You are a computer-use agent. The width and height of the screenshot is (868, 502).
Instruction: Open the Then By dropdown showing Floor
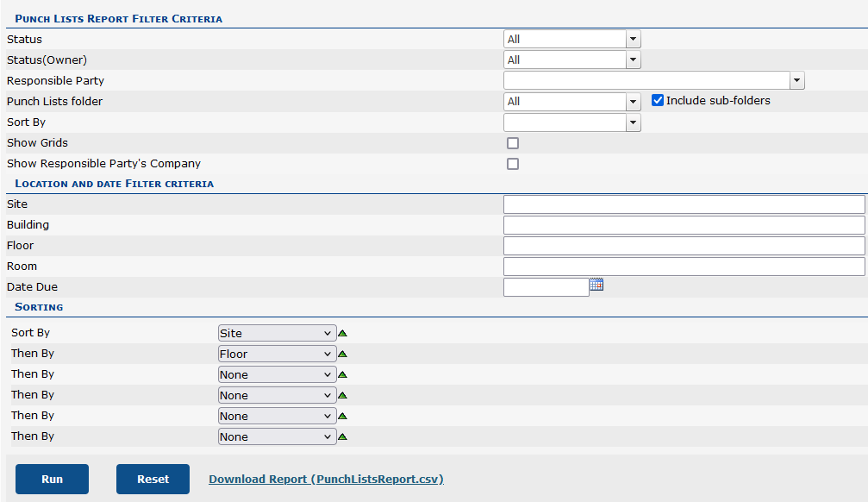(278, 354)
